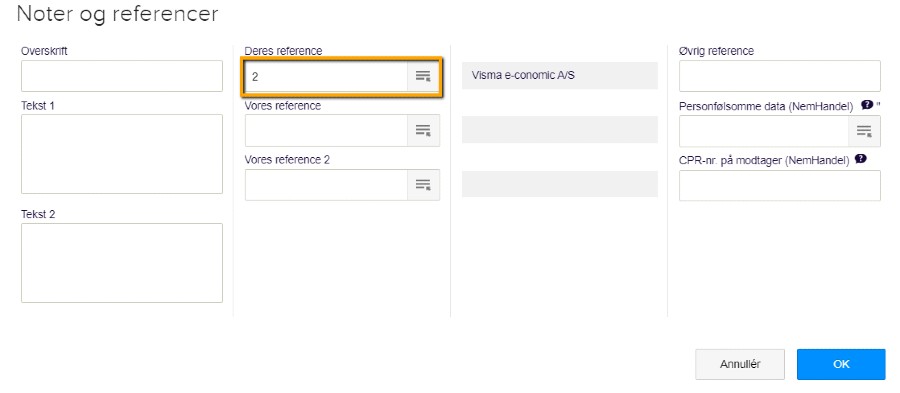900x393 pixels.
Task: Select the Øvrig reference input field
Action: point(779,76)
